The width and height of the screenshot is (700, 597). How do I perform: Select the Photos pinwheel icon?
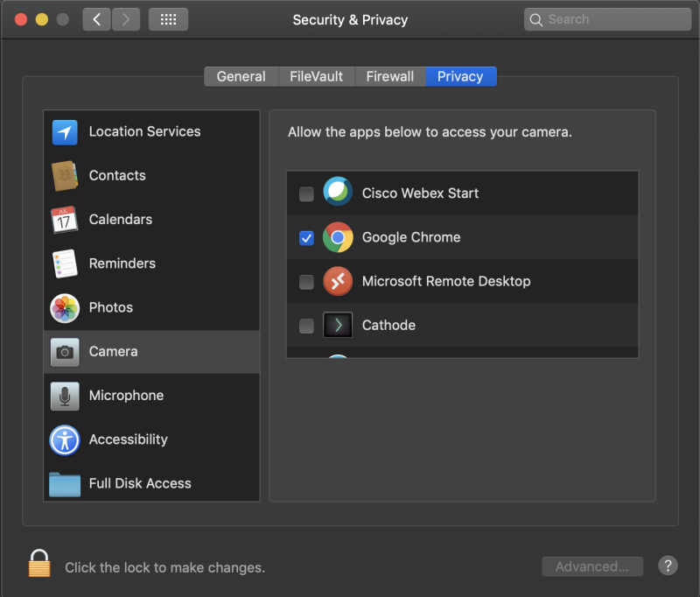pyautogui.click(x=65, y=307)
